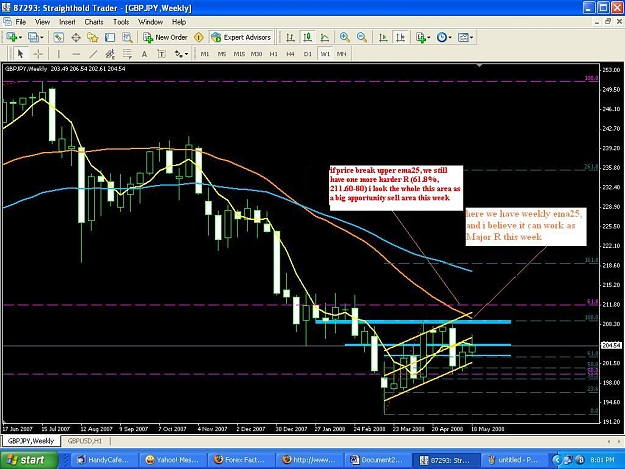Open Document2 in the taskbar

(378, 460)
